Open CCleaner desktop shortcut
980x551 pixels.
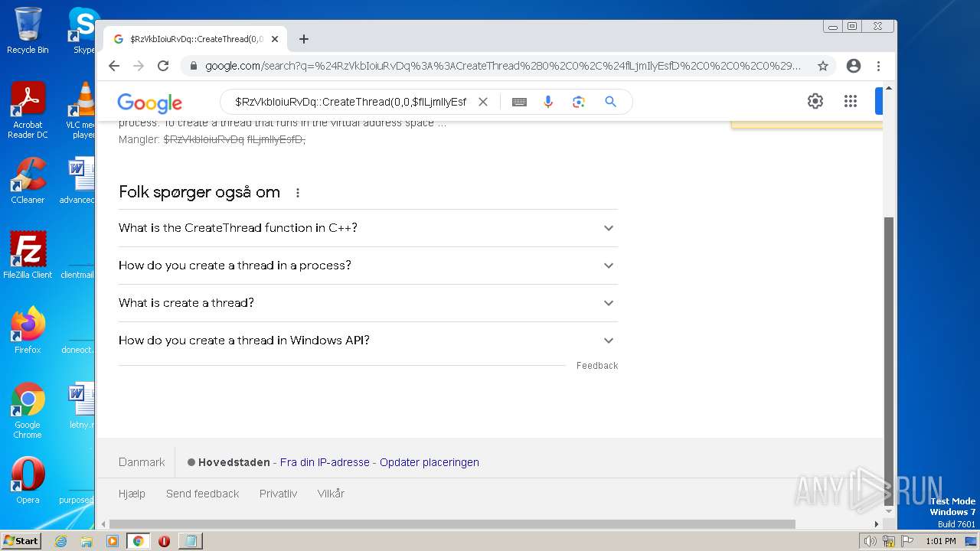[x=28, y=181]
